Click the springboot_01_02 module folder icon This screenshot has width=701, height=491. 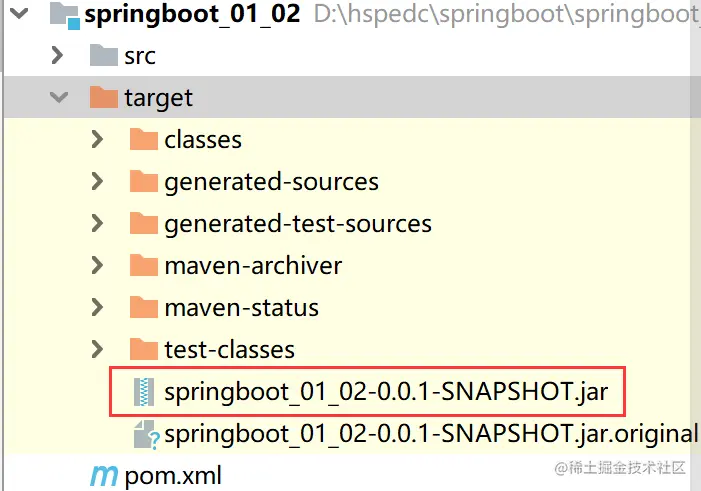pos(65,15)
